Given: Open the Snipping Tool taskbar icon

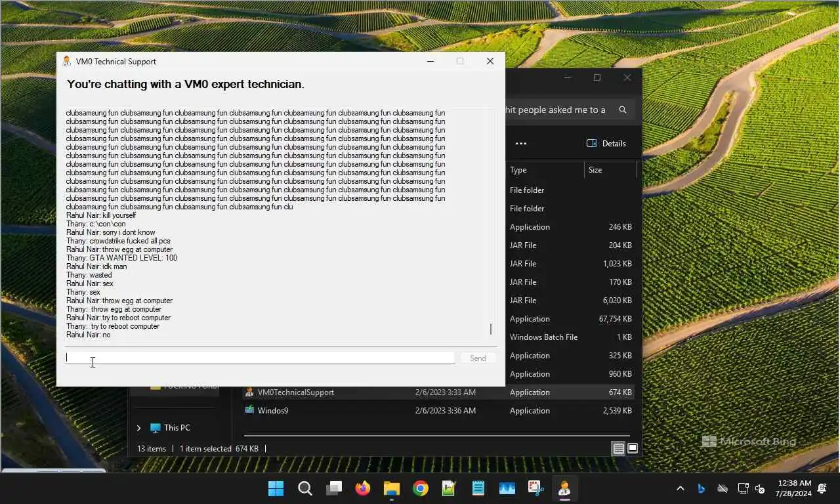Looking at the screenshot, I should click(536, 488).
